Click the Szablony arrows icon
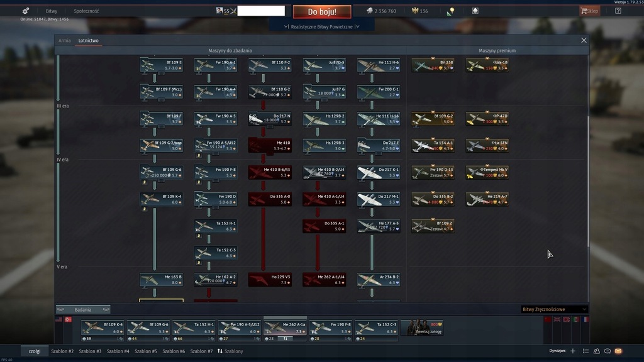 tap(219, 351)
